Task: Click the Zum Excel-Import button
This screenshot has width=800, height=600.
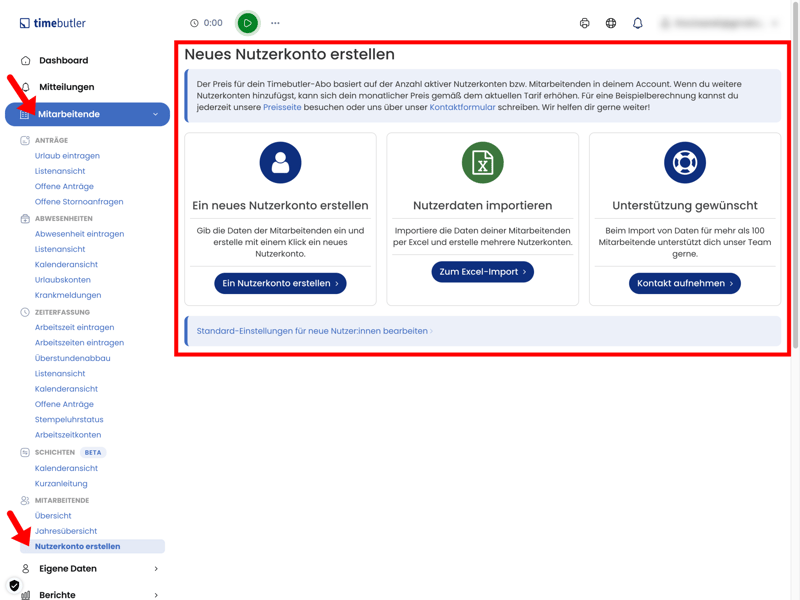Action: (x=483, y=272)
